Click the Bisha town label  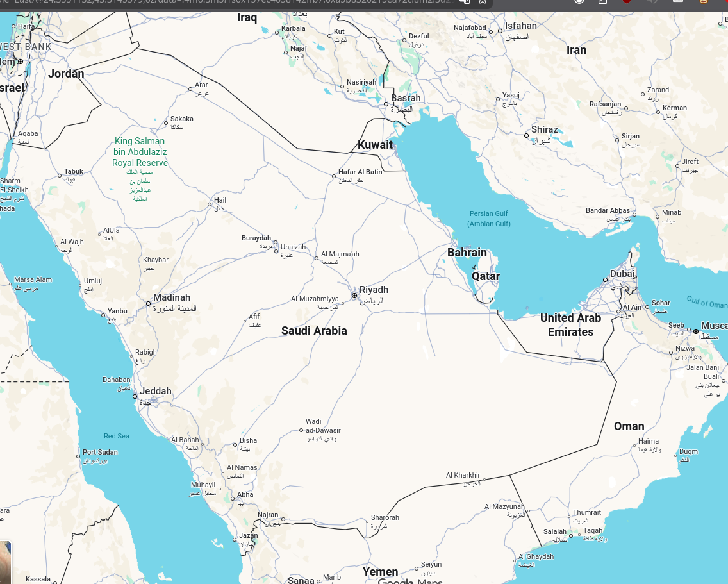point(248,441)
